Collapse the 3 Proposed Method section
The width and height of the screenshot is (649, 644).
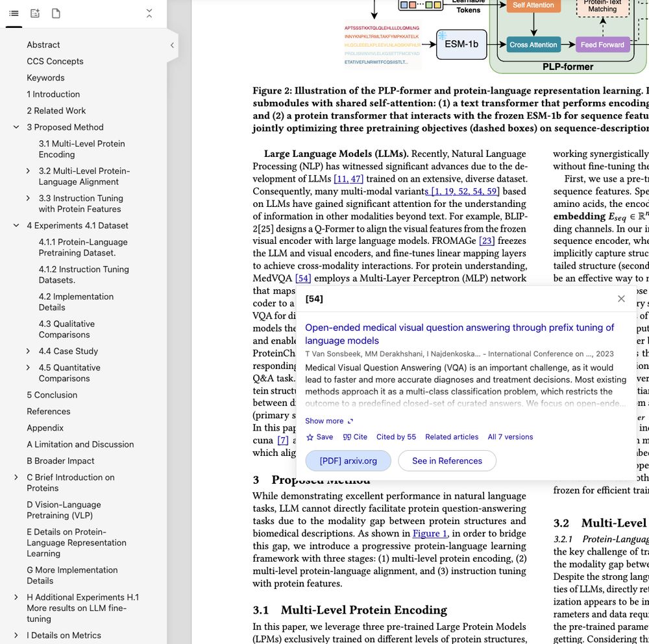[x=16, y=127]
